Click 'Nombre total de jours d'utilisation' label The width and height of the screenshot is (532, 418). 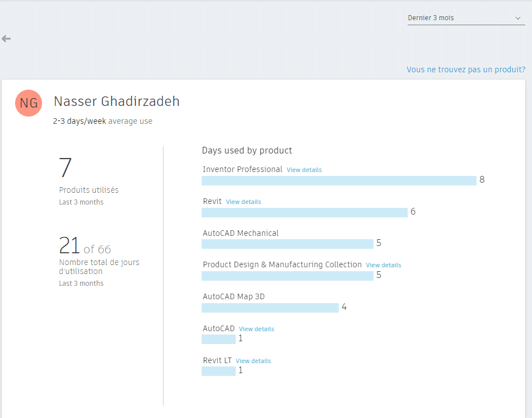click(99, 267)
